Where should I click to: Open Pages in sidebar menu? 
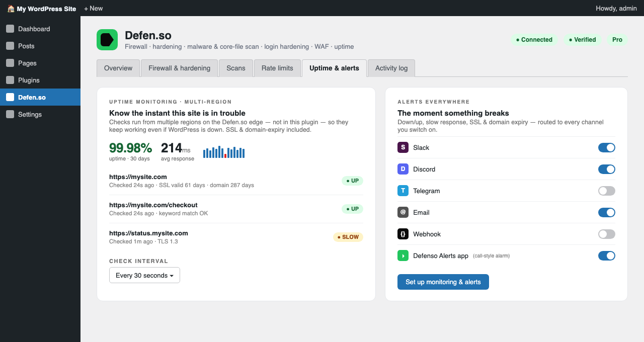point(40,63)
